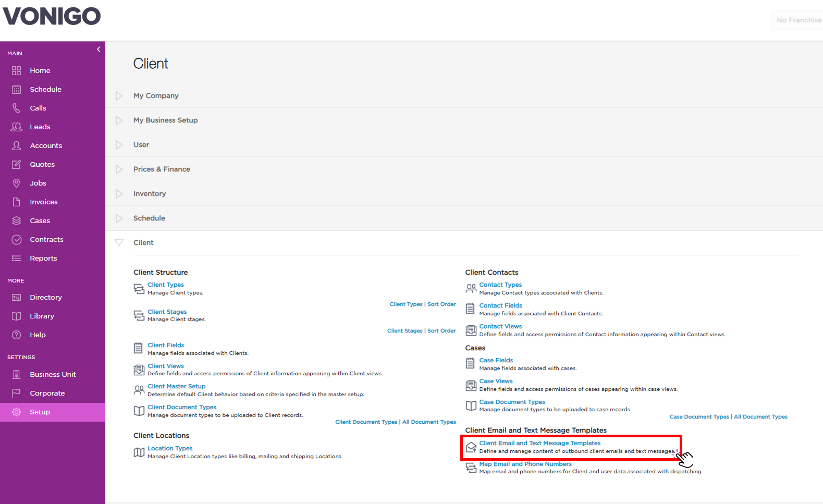Click the Reports list icon

click(x=17, y=258)
